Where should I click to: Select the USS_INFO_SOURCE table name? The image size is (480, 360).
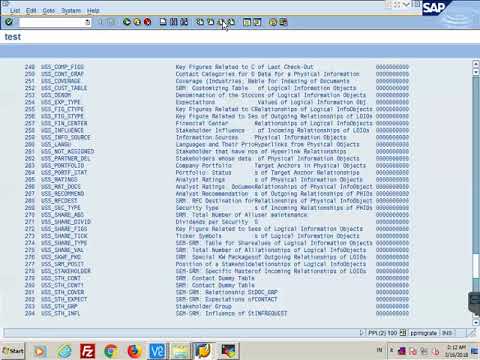tap(66, 137)
